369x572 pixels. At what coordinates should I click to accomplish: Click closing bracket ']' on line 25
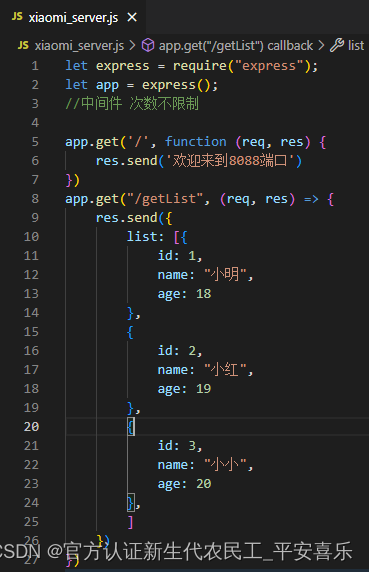tap(131, 522)
